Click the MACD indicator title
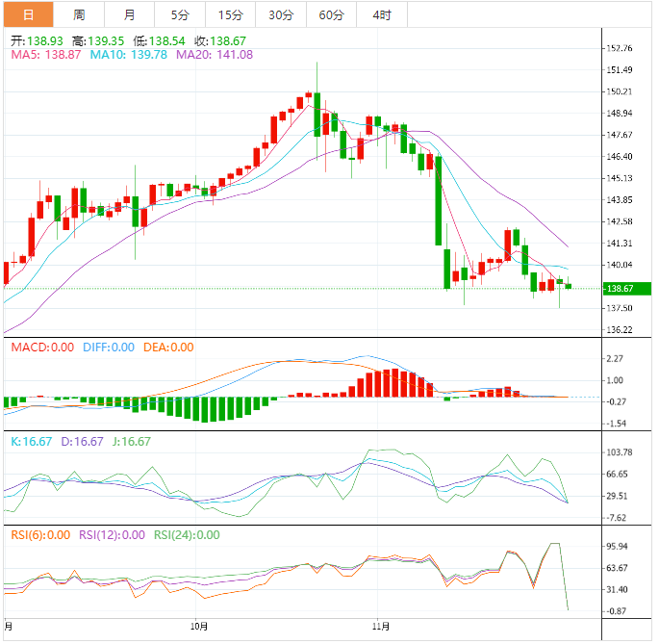The height and width of the screenshot is (644, 659). [x=41, y=348]
